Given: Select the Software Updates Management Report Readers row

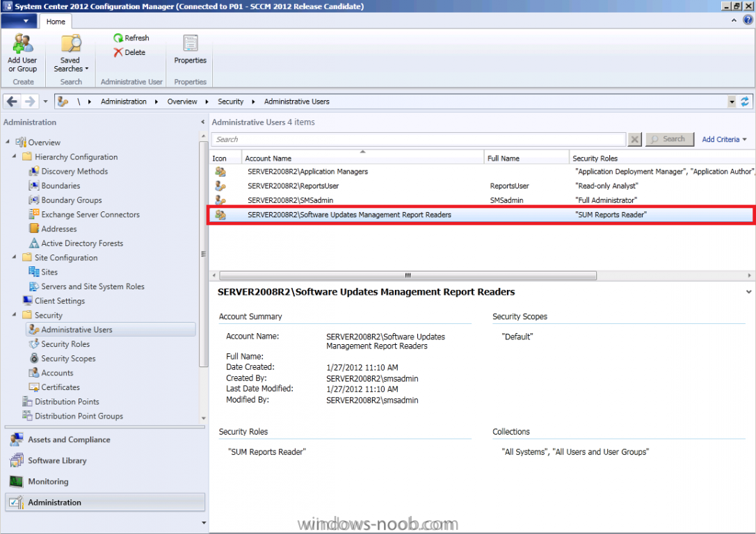Looking at the screenshot, I should (482, 215).
